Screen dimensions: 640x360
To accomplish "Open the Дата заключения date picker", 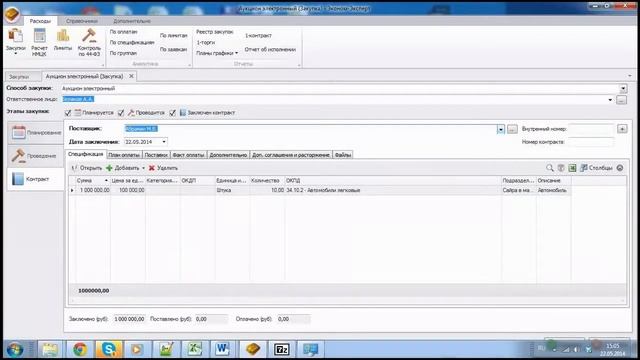I will [164, 142].
